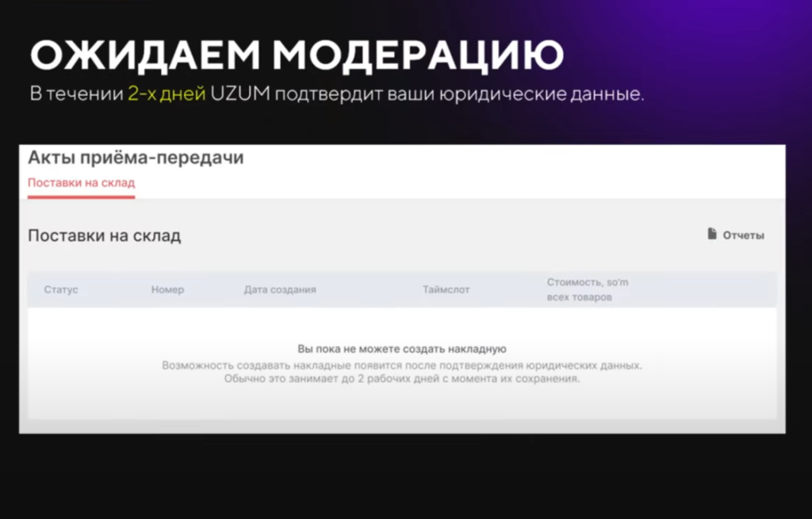Click the Номер column header

point(167,290)
